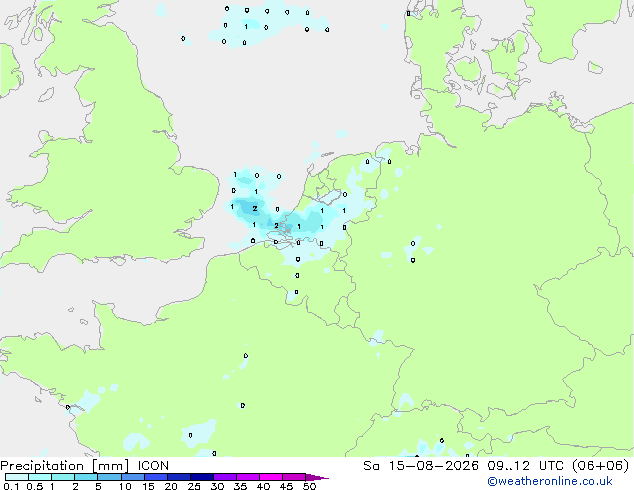The image size is (634, 490).
Task: Click the legend value label '45'
Action: tap(286, 486)
